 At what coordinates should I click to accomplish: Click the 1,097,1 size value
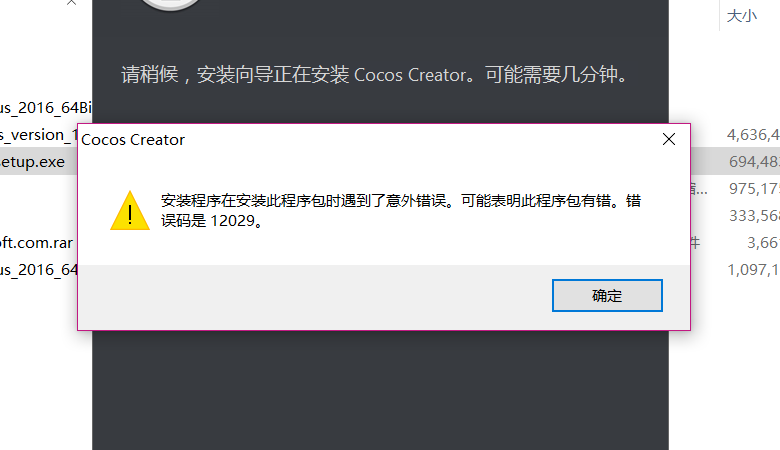pyautogui.click(x=753, y=270)
